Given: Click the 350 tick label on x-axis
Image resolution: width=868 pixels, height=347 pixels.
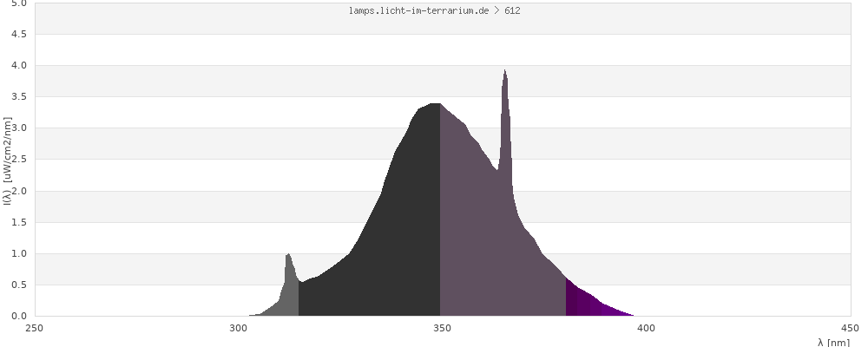Looking at the screenshot, I should coord(442,328).
